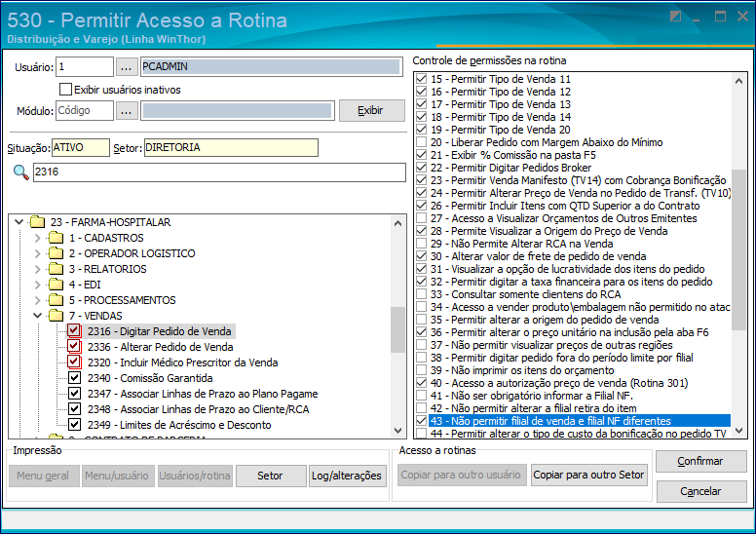Expand the 1 - CADASTROS node
Image resolution: width=756 pixels, height=534 pixels.
pyautogui.click(x=38, y=238)
